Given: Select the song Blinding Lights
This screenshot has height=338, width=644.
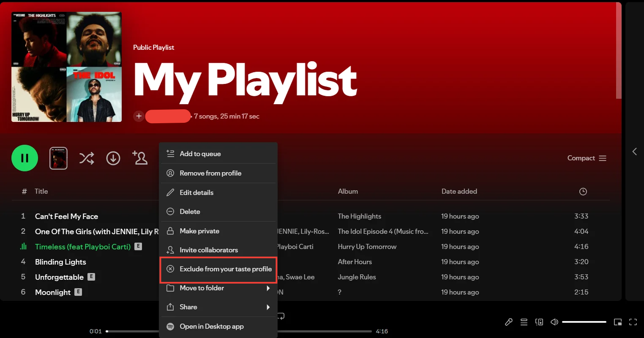Looking at the screenshot, I should pyautogui.click(x=60, y=262).
